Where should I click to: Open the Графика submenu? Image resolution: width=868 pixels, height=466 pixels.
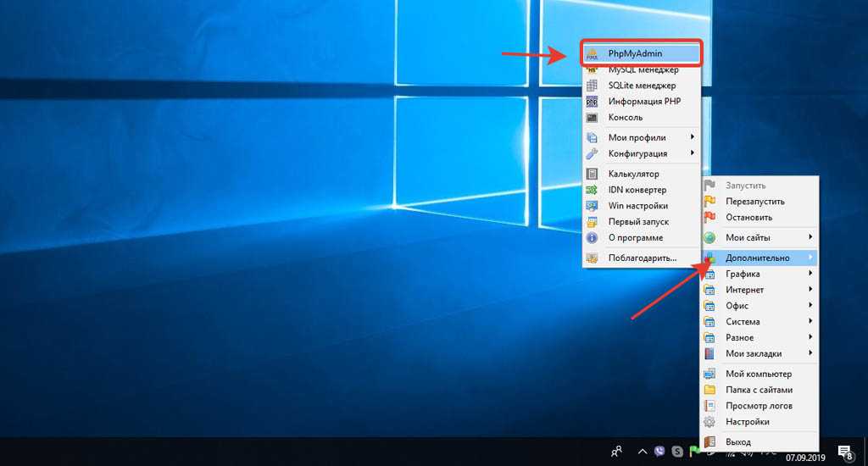[x=743, y=275]
